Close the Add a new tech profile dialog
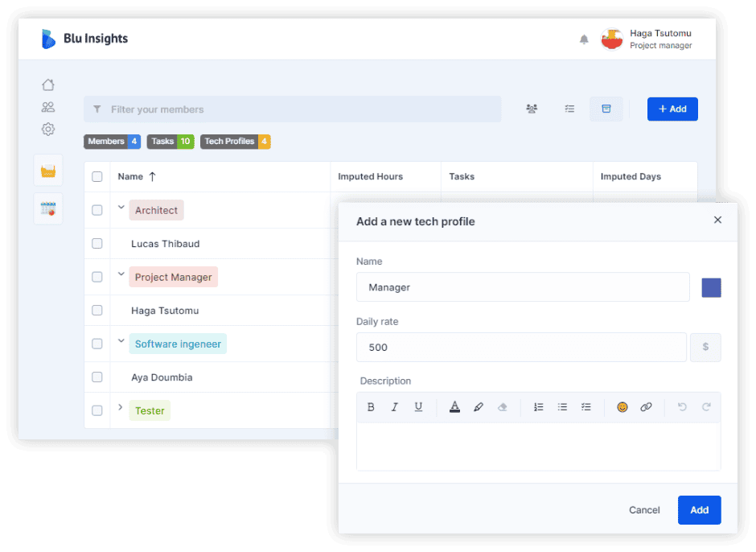This screenshot has width=756, height=552. [717, 220]
